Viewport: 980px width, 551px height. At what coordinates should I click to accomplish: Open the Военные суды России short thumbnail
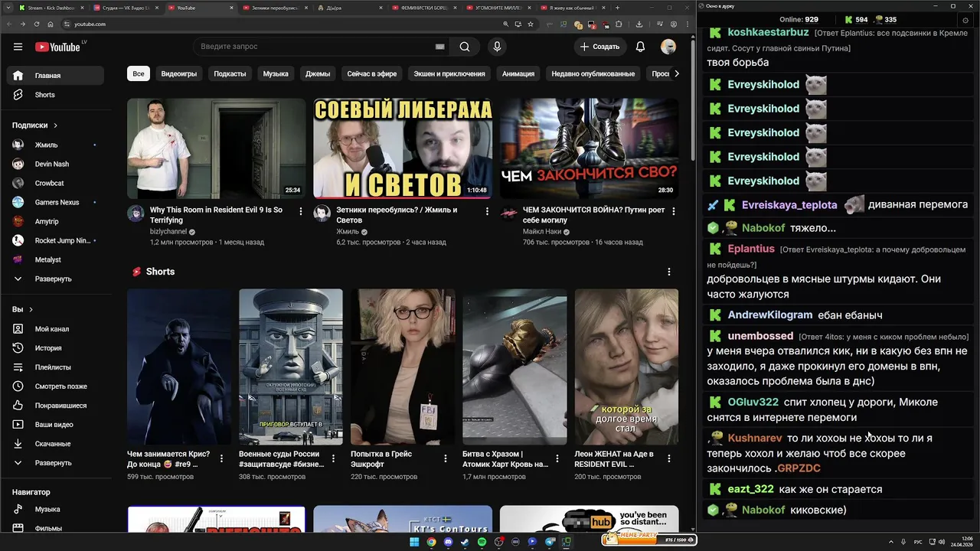(291, 367)
